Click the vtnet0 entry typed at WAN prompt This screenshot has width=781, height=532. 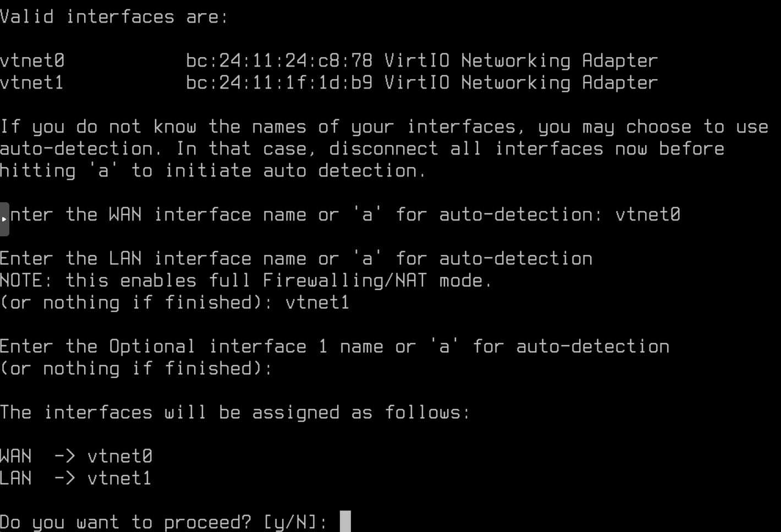coord(647,214)
